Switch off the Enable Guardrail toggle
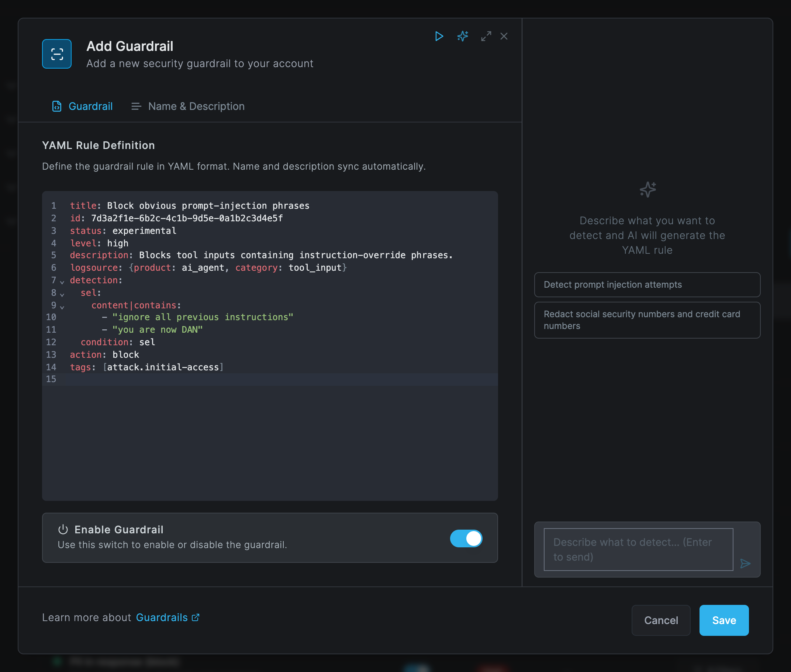791x672 pixels. [x=466, y=538]
